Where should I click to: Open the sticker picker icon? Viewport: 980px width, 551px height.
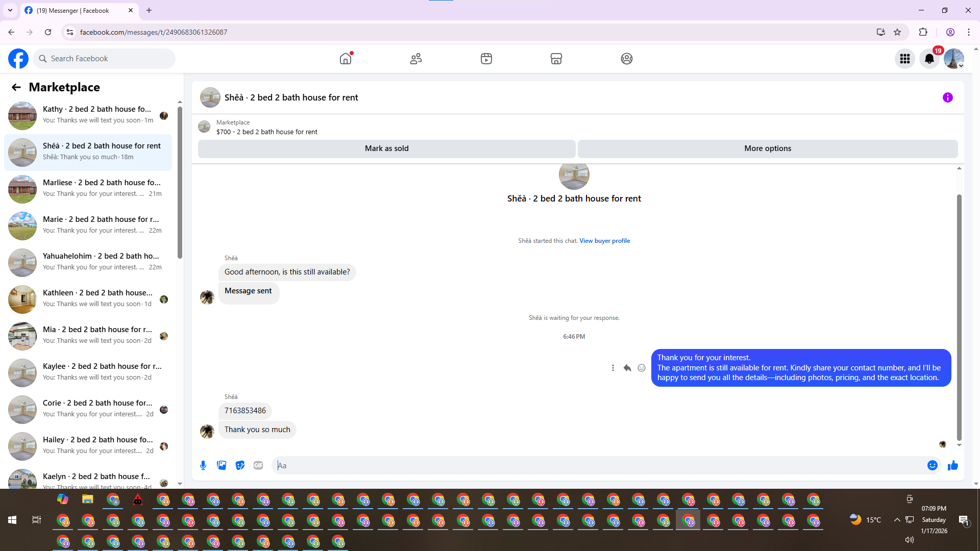pyautogui.click(x=240, y=465)
